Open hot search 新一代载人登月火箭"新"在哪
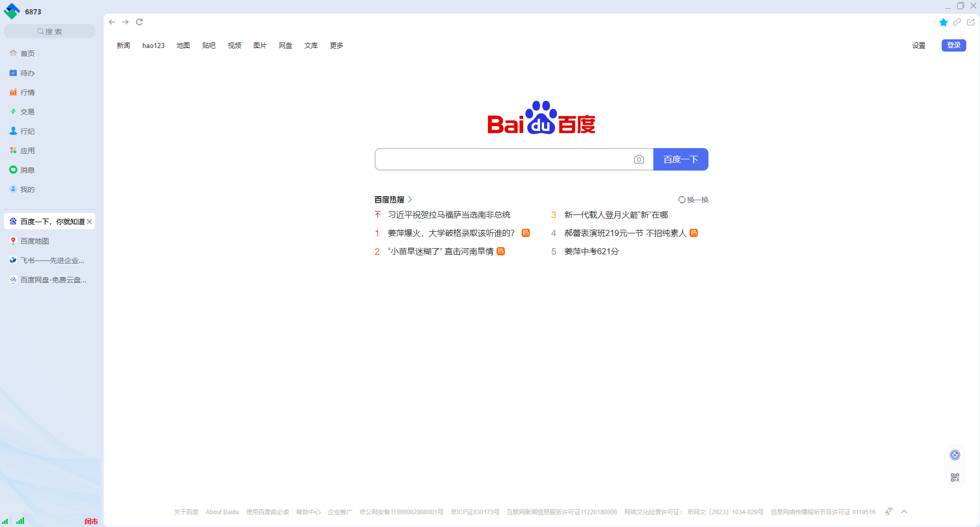The width and height of the screenshot is (980, 527). click(616, 215)
